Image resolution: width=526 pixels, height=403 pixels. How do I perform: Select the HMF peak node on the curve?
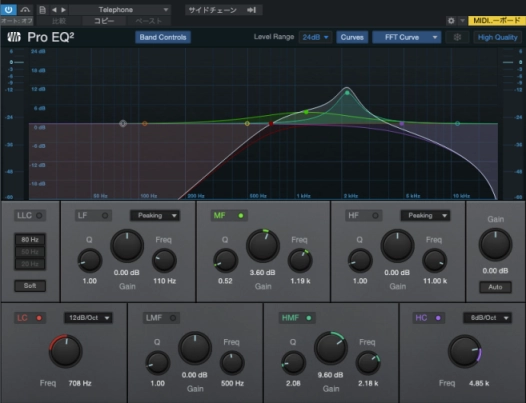[x=347, y=93]
